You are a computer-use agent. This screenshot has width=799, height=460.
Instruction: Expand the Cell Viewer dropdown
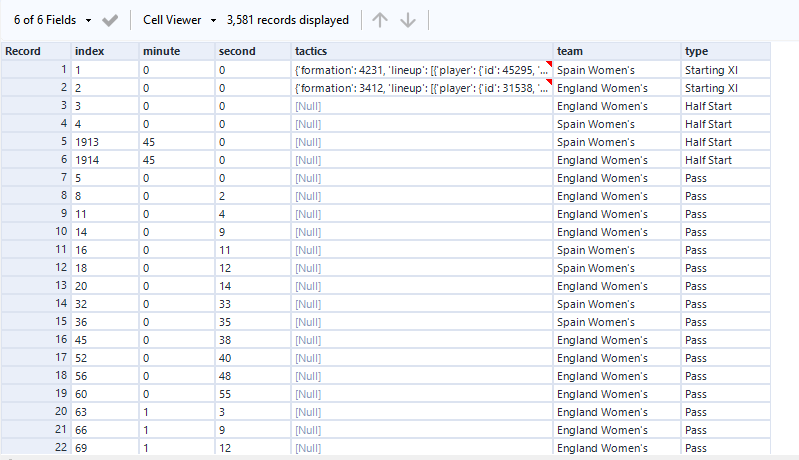coord(180,20)
